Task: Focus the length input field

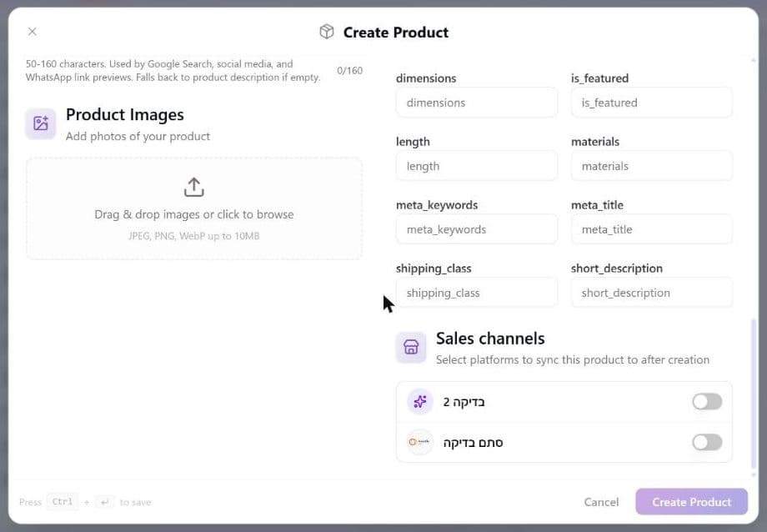Action: click(x=476, y=166)
